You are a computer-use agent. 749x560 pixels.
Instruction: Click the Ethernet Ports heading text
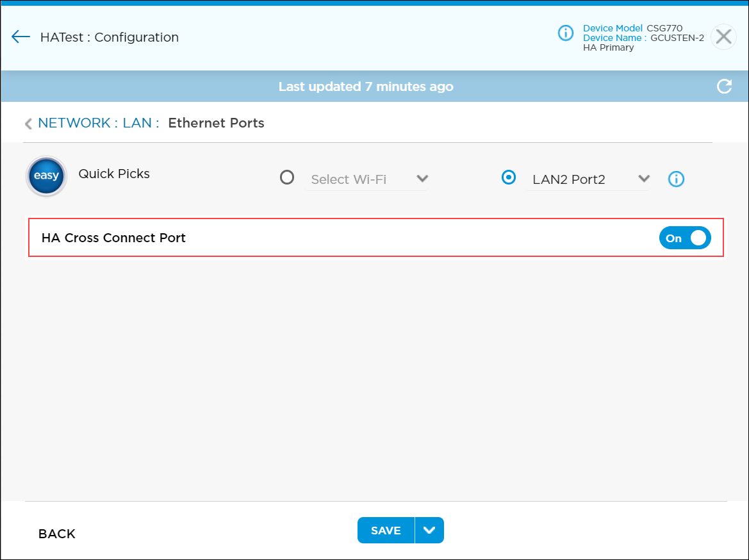click(x=216, y=123)
